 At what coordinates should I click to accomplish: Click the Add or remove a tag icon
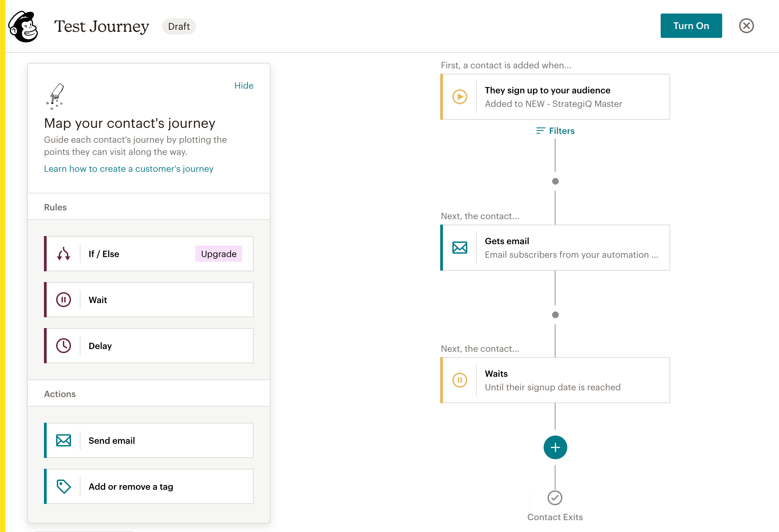[64, 486]
